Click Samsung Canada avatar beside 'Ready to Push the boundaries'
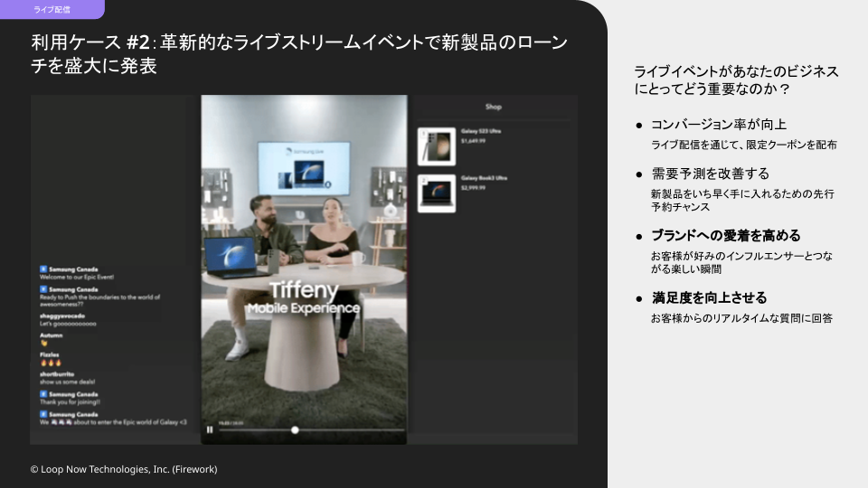 pos(43,289)
